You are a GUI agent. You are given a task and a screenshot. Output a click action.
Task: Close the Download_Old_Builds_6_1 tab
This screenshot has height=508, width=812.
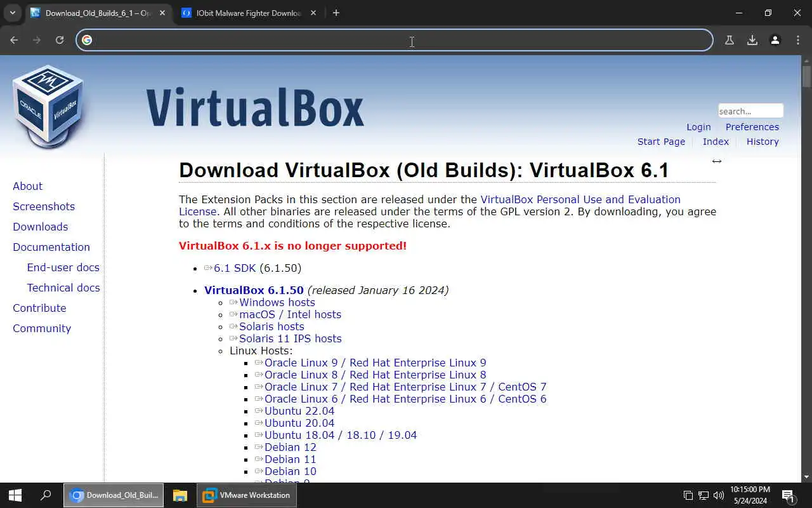click(162, 13)
